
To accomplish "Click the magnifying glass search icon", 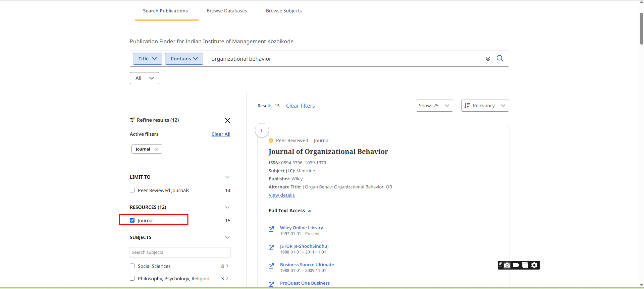I will click(x=500, y=59).
